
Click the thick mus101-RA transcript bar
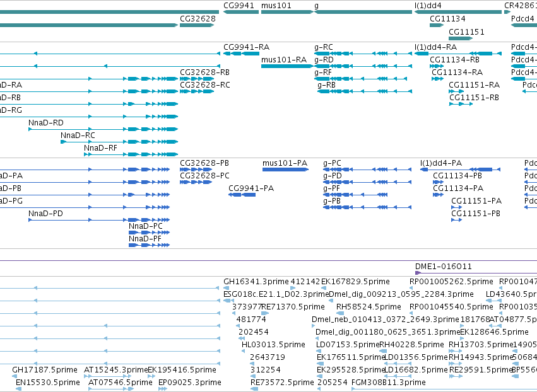pos(287,66)
